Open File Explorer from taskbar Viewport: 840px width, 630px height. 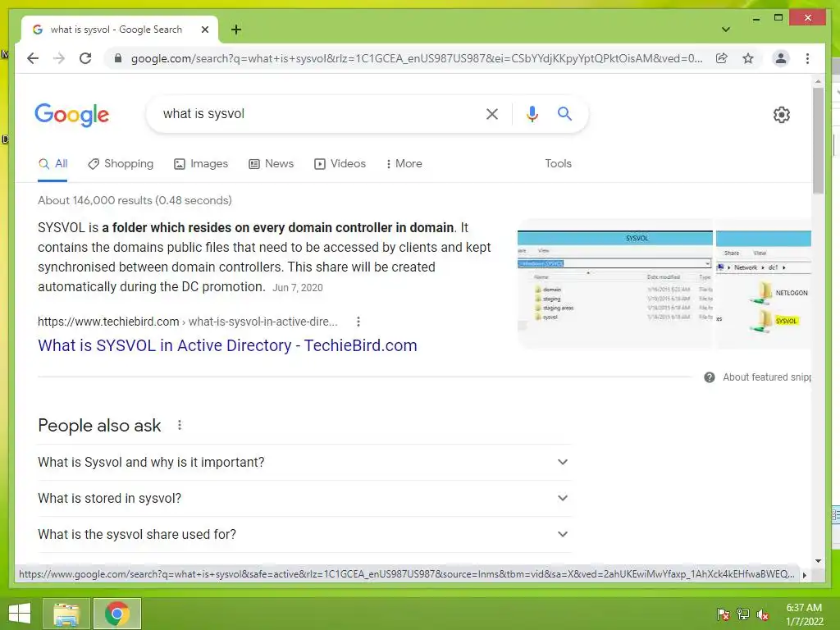pos(66,614)
